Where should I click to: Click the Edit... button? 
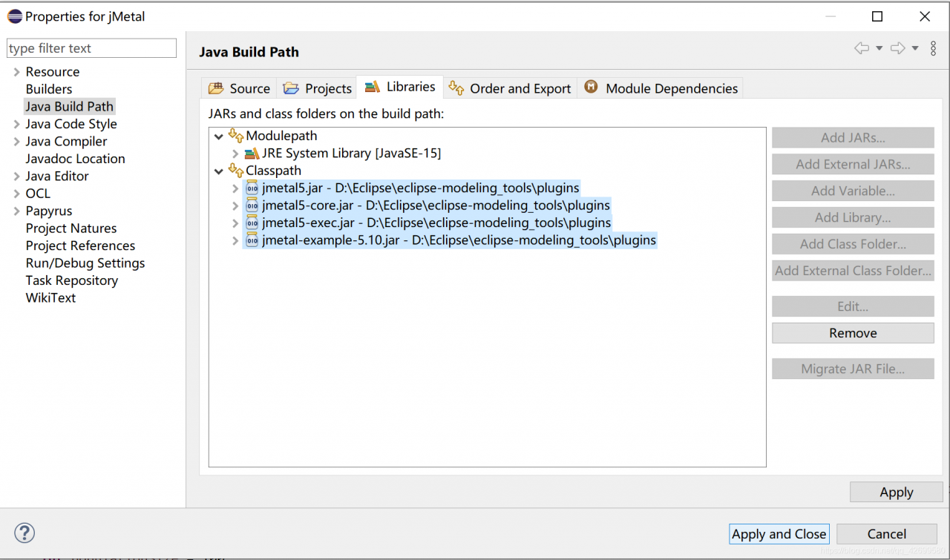point(853,306)
